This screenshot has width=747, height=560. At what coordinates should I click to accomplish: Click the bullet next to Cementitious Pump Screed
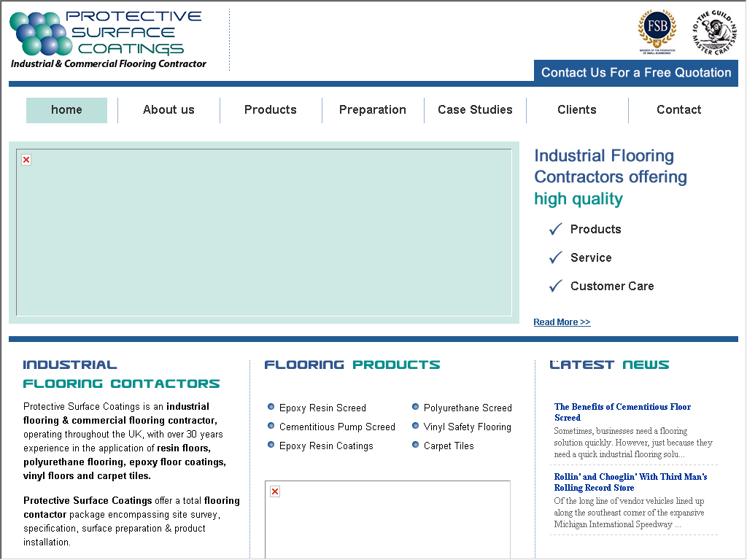pyautogui.click(x=271, y=426)
